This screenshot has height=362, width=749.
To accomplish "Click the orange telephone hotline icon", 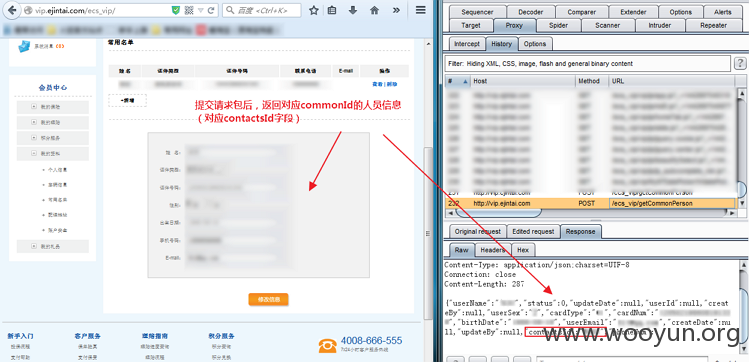I will (328, 346).
